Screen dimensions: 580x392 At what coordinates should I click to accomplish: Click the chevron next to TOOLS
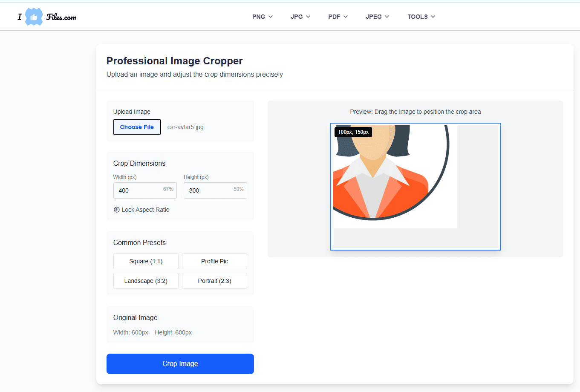pos(433,17)
